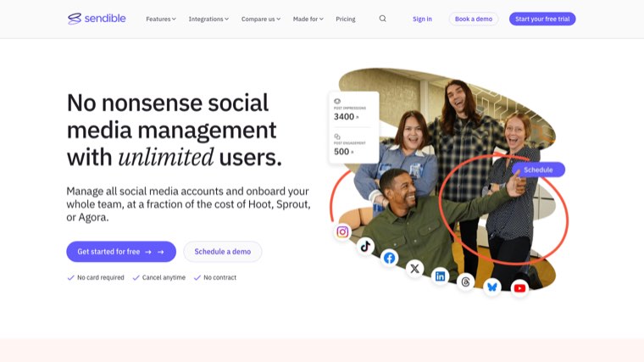Click the Cancel anytime text
This screenshot has width=644, height=362.
[x=164, y=277]
